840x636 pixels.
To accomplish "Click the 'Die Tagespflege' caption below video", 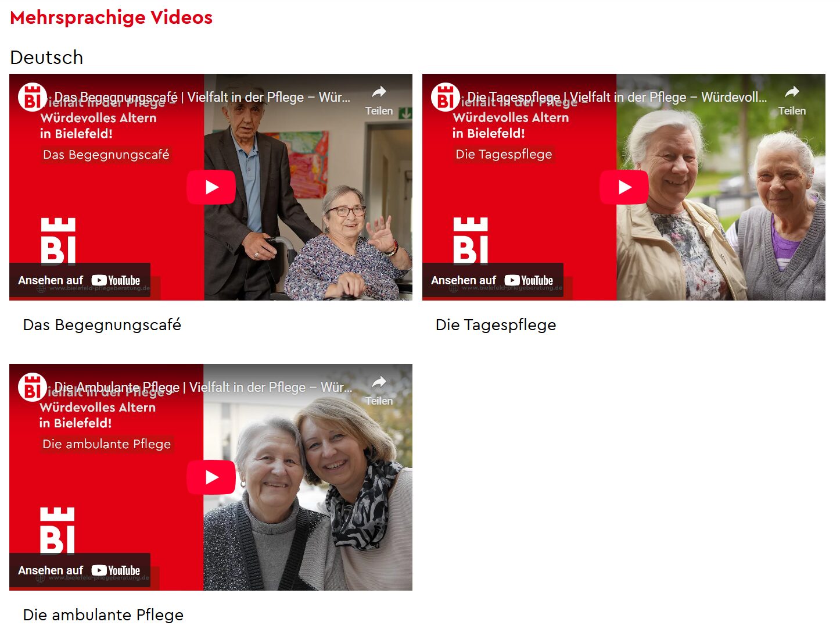I will pos(496,324).
